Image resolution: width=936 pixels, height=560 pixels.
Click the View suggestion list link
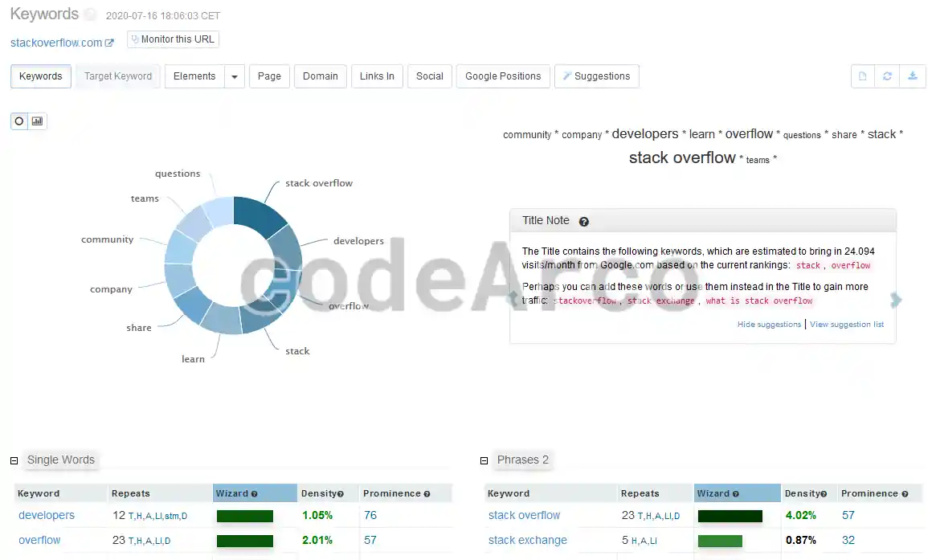847,324
